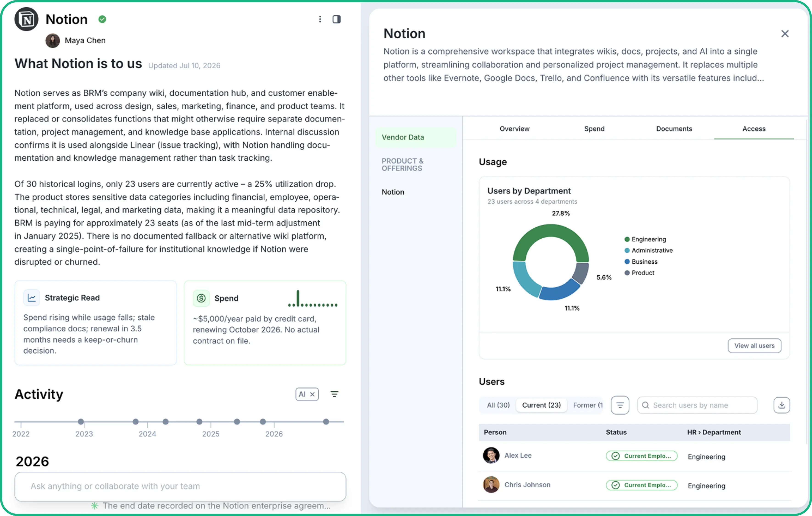The width and height of the screenshot is (812, 516).
Task: Open the three-dot more options menu
Action: [320, 19]
